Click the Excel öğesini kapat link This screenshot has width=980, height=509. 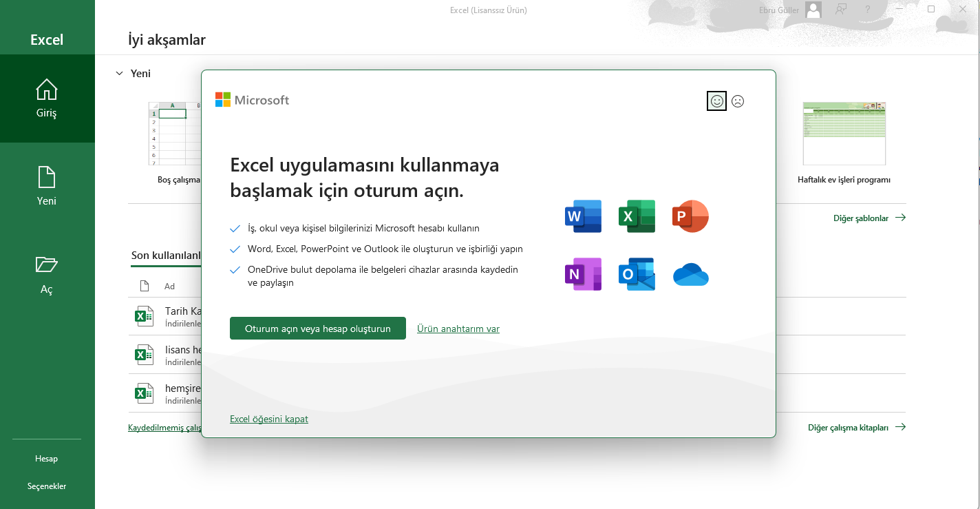pos(269,419)
